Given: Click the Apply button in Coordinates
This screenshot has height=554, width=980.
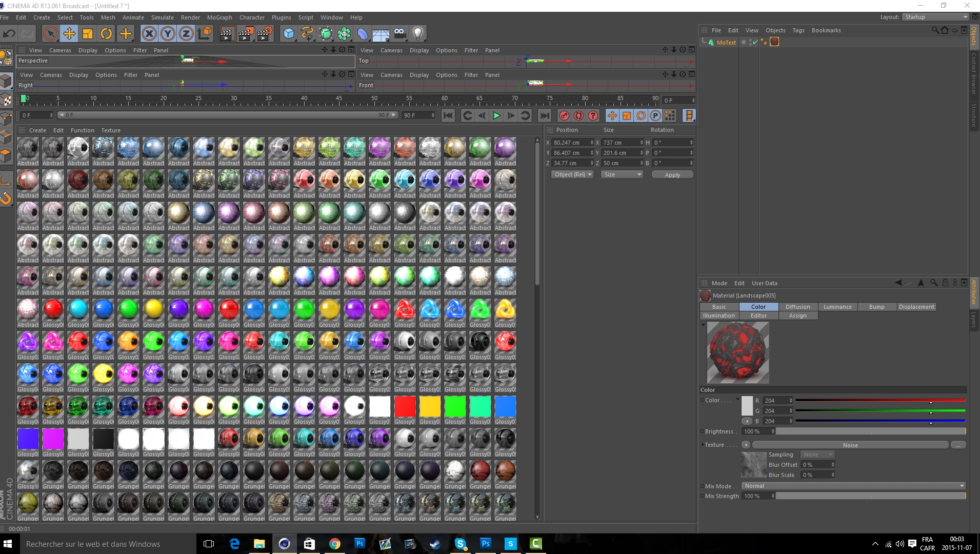Looking at the screenshot, I should point(672,175).
